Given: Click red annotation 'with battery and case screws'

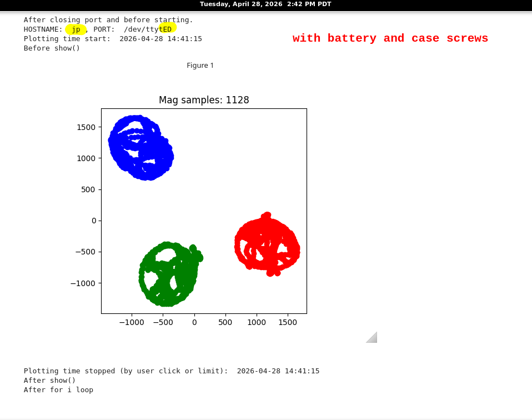Looking at the screenshot, I should tap(390, 38).
